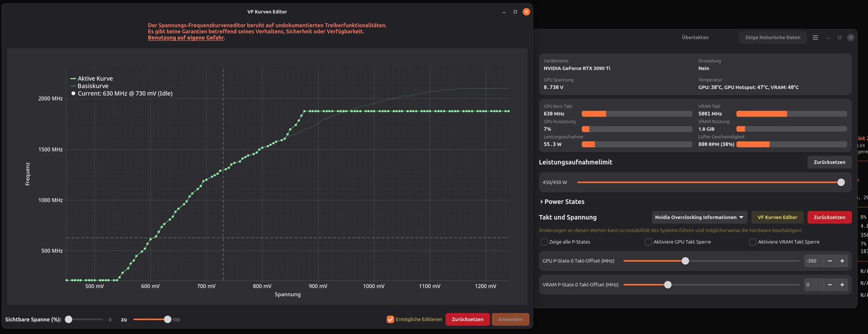The height and width of the screenshot is (334, 868).
Task: Increase VRAM P-State 0 Takt-Offset with plus
Action: pos(842,284)
